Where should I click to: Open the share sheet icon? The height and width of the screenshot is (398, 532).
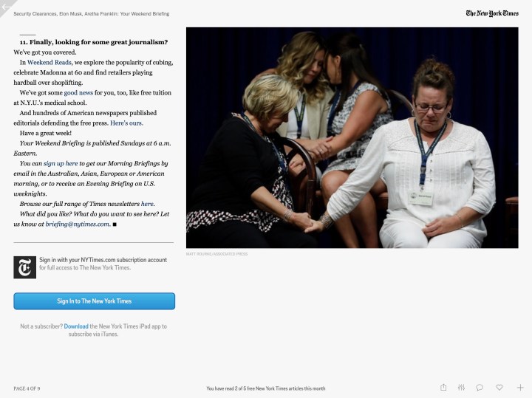[x=443, y=388]
